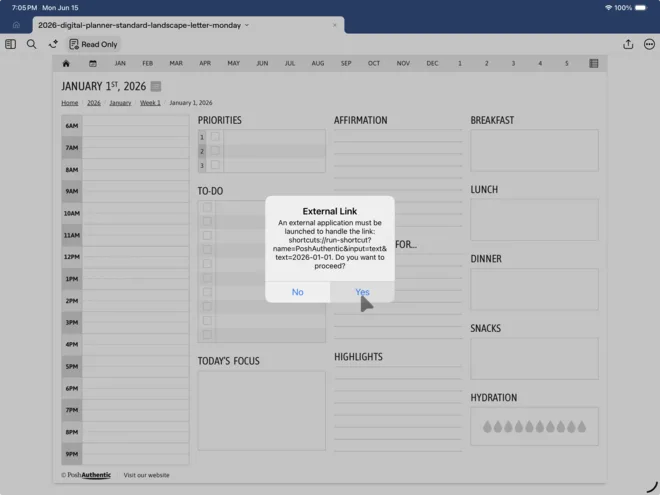The height and width of the screenshot is (495, 660).
Task: Toggle the sidebar panel icon
Action: 11,44
